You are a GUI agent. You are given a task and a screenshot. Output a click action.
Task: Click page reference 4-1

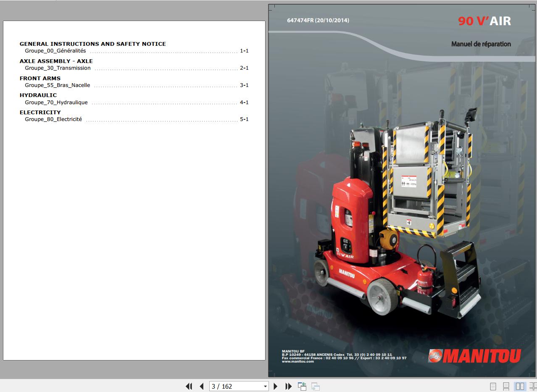click(244, 103)
